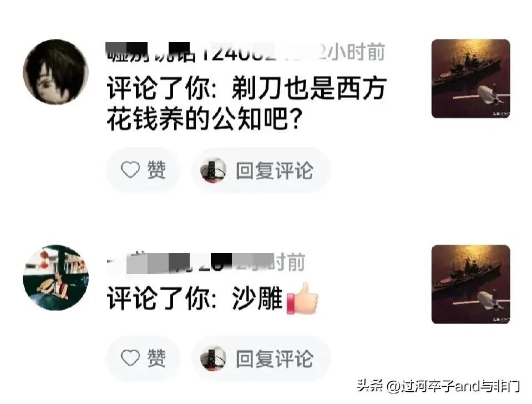This screenshot has height=404, width=532.
Task: Reply to the 沙雕 comment via 回复评论
Action: point(261,358)
